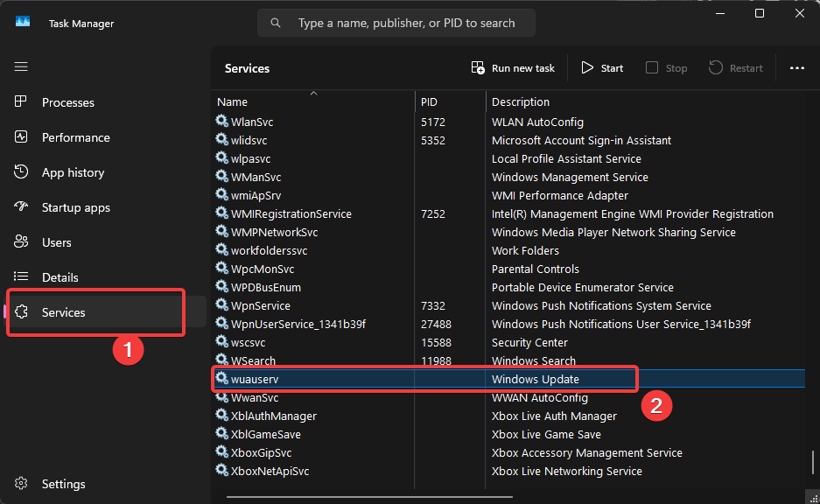Click the Windows Update description text
Viewport: 820px width, 504px height.
[536, 380]
